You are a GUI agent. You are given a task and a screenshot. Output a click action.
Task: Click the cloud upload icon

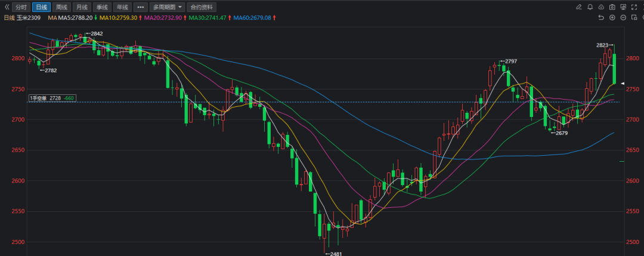[601, 7]
